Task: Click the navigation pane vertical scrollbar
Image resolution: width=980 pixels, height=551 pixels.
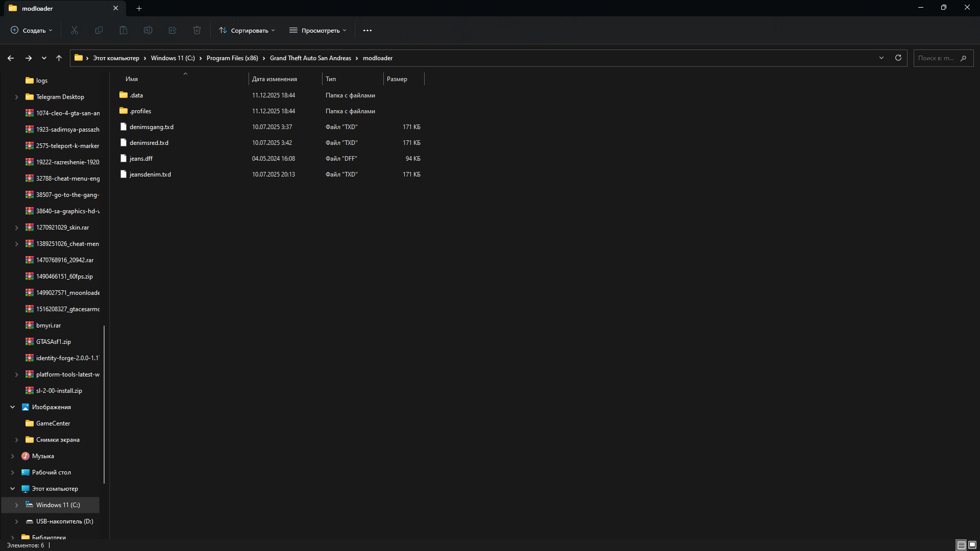Action: (104, 403)
